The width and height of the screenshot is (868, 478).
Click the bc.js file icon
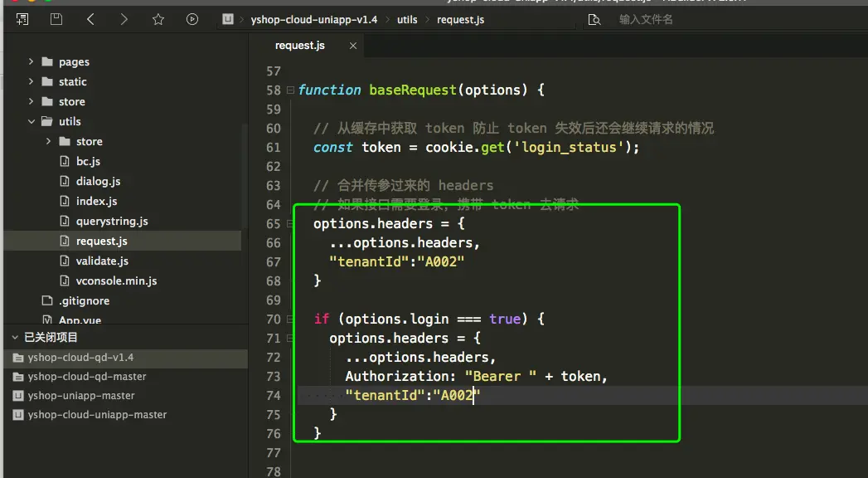tap(64, 161)
